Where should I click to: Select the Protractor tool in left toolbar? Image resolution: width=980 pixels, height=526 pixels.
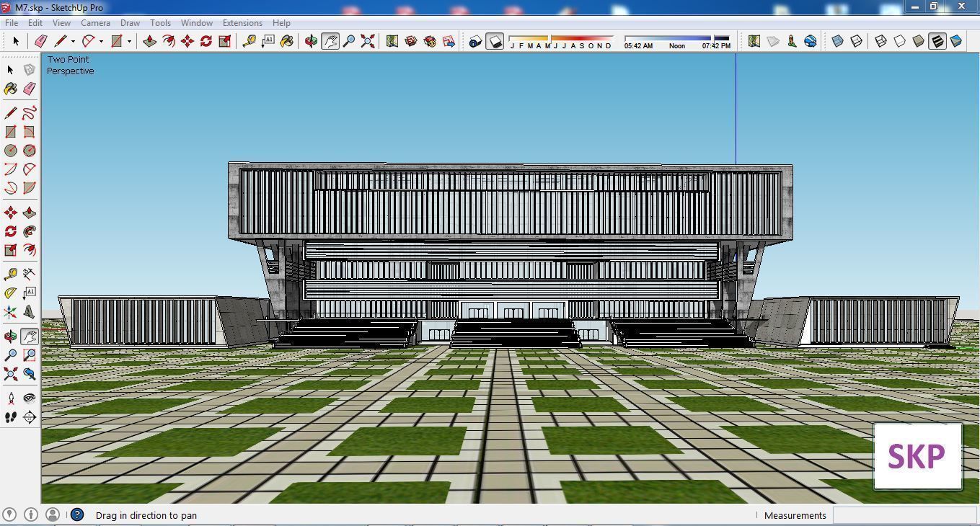[11, 293]
